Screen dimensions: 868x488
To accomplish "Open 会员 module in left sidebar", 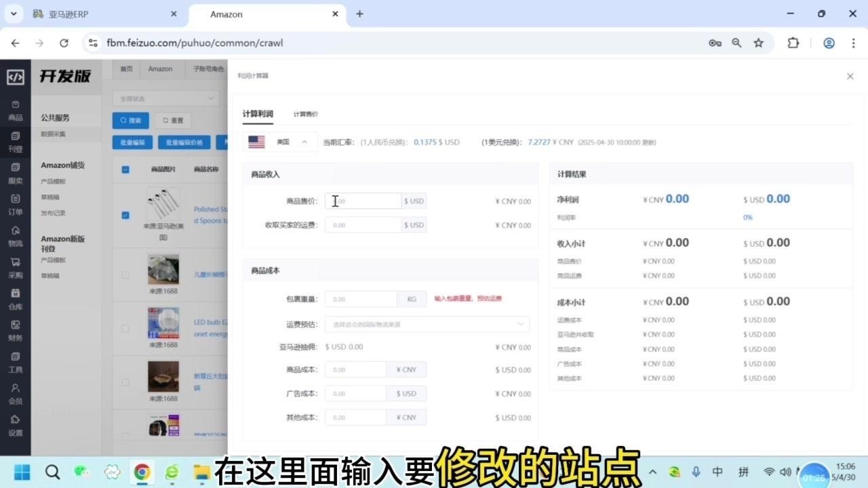I will point(15,394).
